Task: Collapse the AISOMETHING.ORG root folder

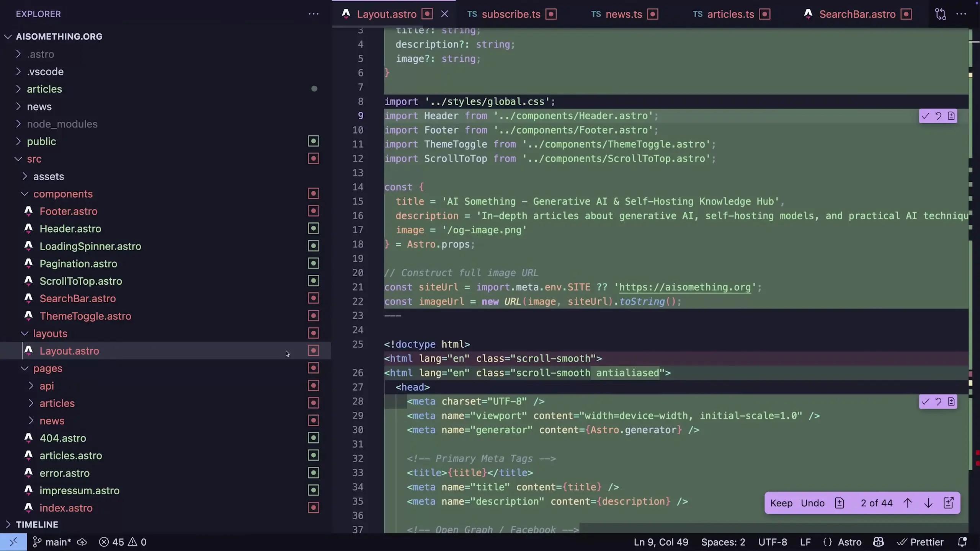Action: (165, 36)
